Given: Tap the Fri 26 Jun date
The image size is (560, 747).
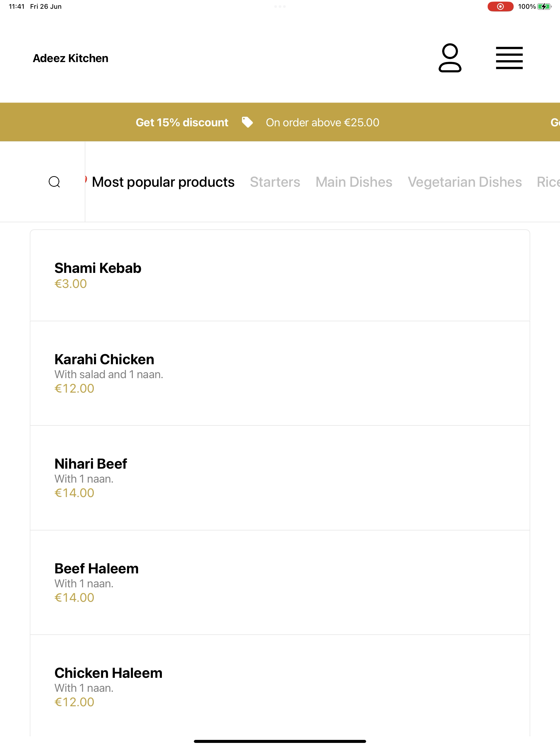Looking at the screenshot, I should [x=46, y=6].
